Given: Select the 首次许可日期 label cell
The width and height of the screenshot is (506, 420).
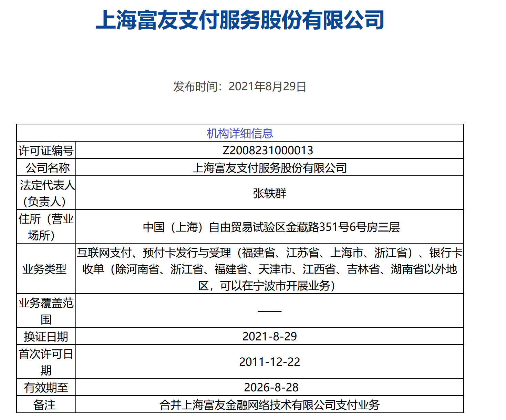Looking at the screenshot, I should point(46,362).
